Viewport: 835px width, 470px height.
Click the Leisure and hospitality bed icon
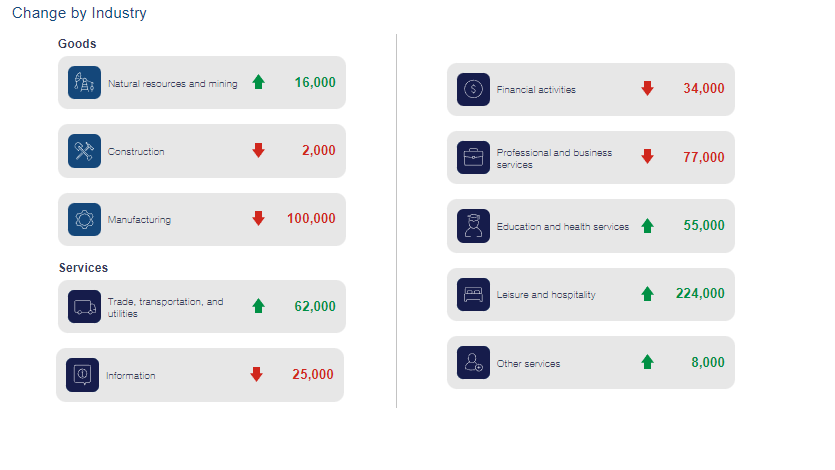[x=473, y=294]
